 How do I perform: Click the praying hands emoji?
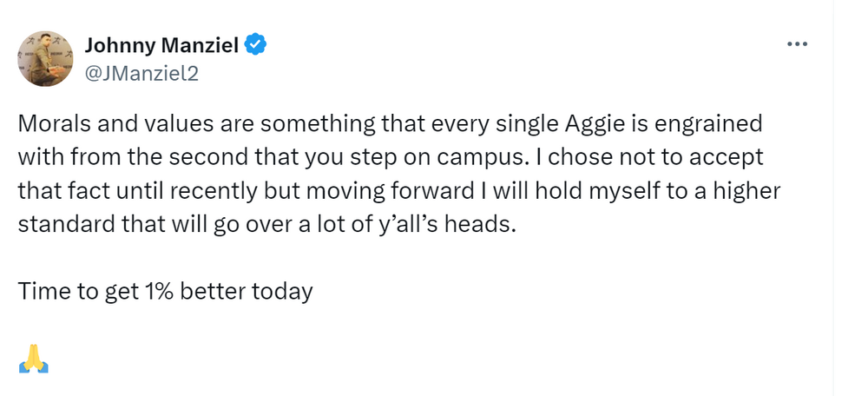pos(34,358)
